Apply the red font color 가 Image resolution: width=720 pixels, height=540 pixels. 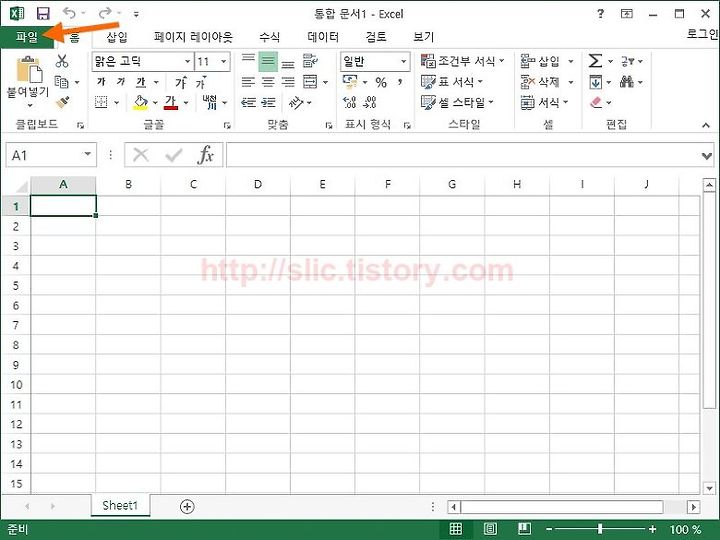pyautogui.click(x=171, y=102)
